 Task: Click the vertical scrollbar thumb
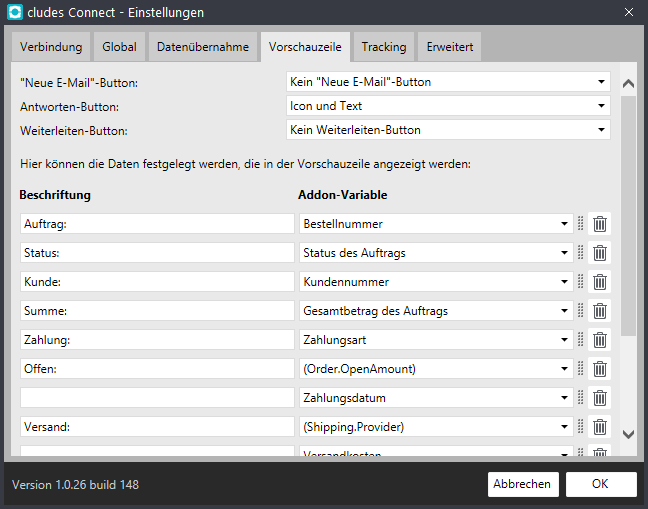[x=628, y=216]
